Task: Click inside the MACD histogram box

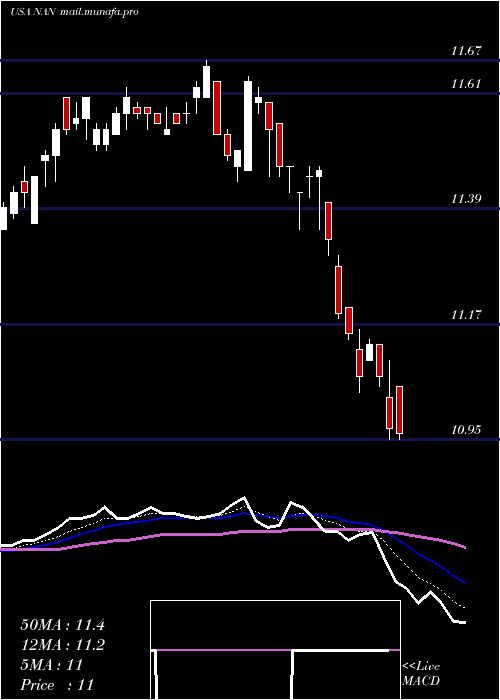Action: tap(275, 650)
